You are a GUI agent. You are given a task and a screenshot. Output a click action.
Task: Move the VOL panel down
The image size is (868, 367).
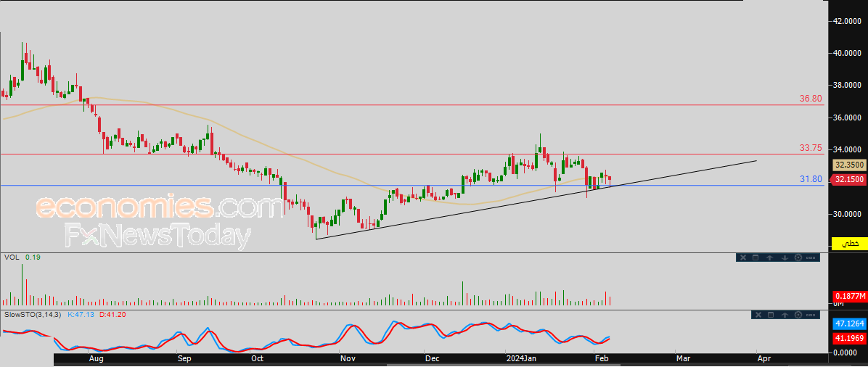click(x=785, y=257)
